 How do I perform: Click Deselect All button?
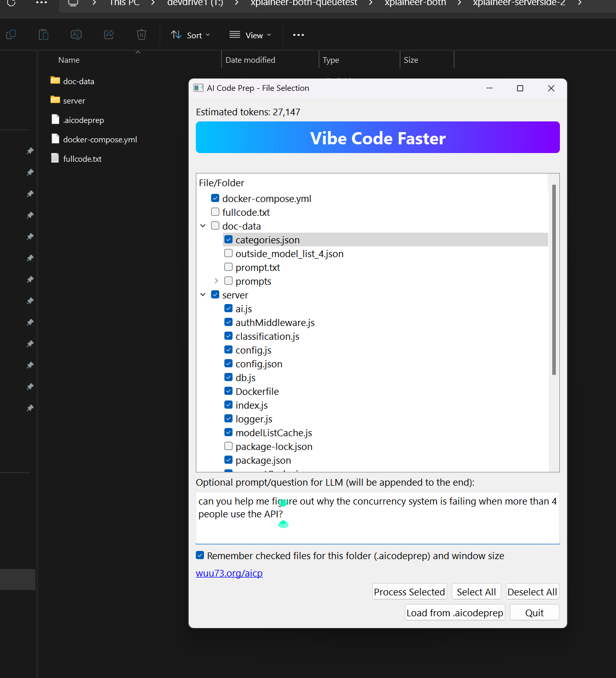[532, 592]
